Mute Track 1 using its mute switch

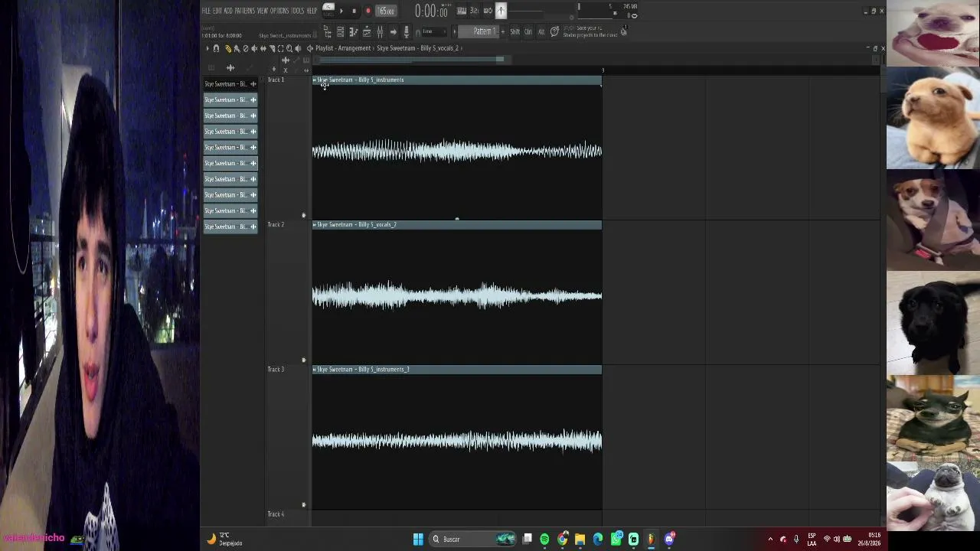tap(304, 215)
